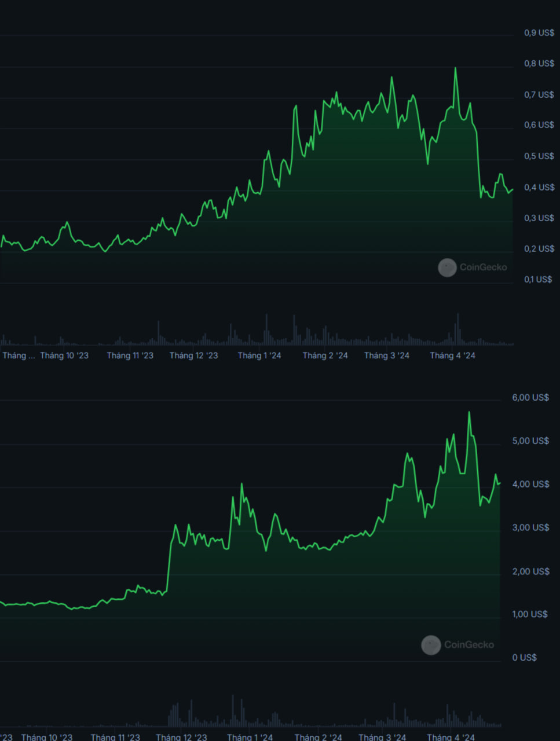
Task: Select 'Tháng 3 '24' under the upper chart
Action: click(x=387, y=355)
